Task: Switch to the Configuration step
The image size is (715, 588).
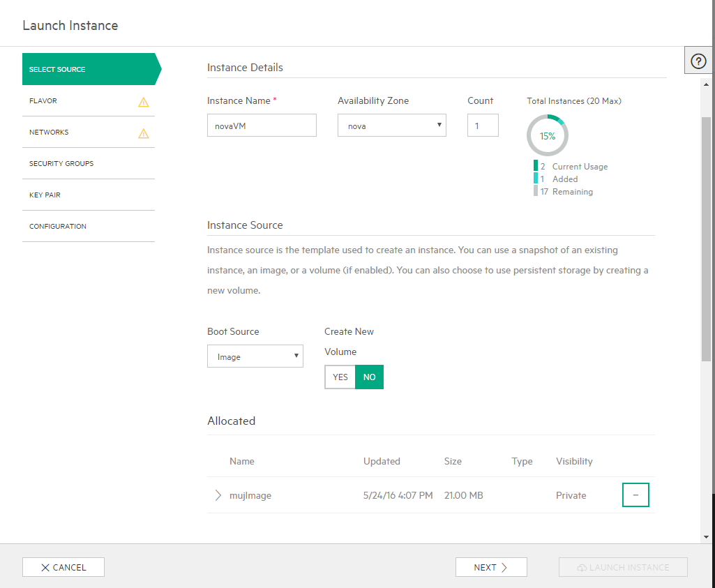Action: point(89,227)
